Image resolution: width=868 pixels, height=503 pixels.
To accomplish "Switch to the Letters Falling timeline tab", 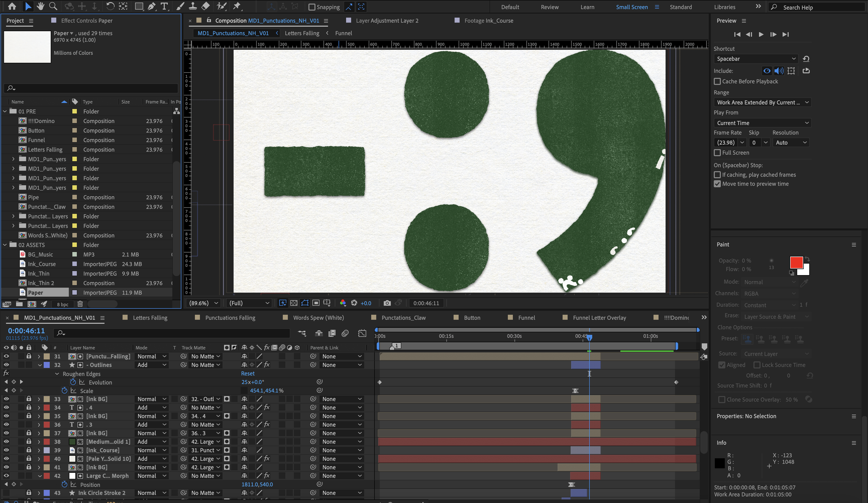I will (150, 318).
